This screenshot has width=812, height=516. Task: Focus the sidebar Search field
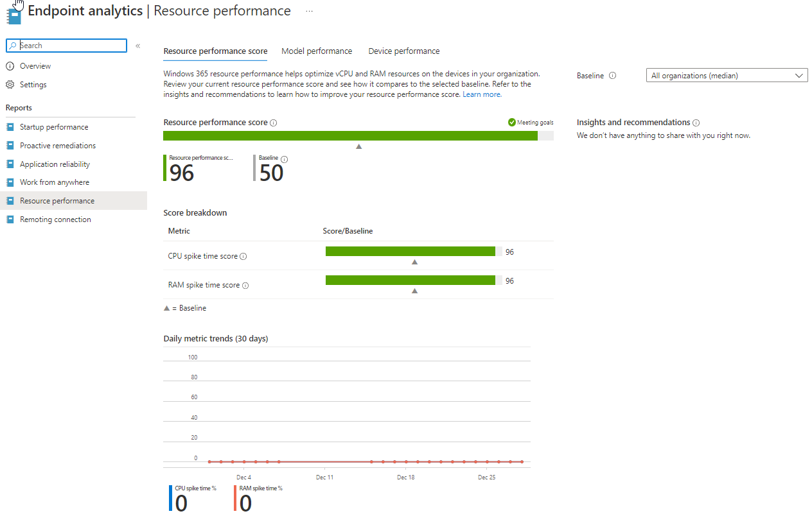coord(67,46)
